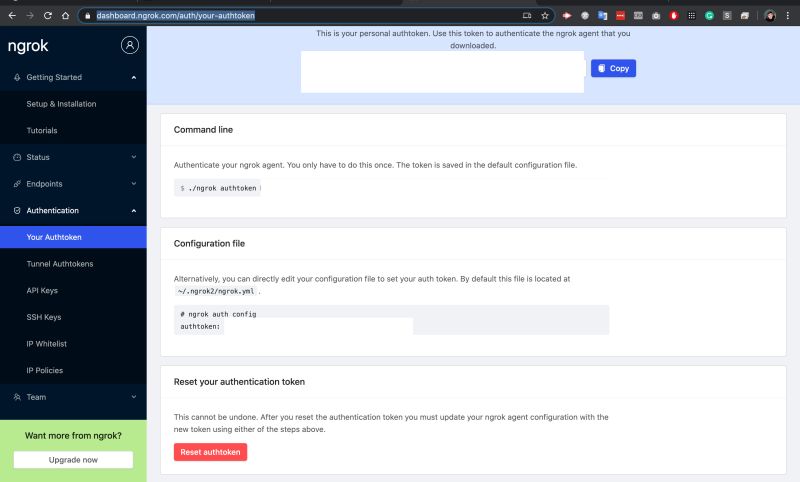The image size is (800, 482).
Task: Open the camera screenshot extension
Action: point(656,16)
